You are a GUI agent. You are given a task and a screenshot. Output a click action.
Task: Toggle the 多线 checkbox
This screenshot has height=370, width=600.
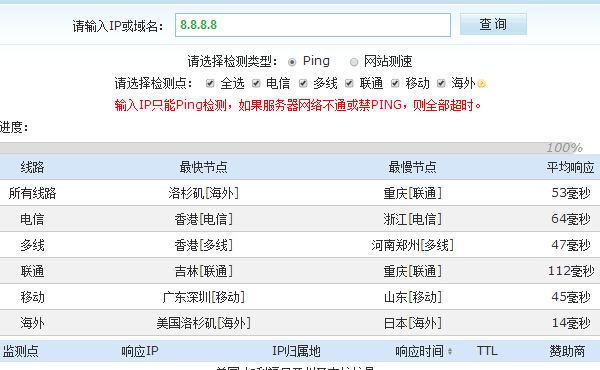pos(303,83)
